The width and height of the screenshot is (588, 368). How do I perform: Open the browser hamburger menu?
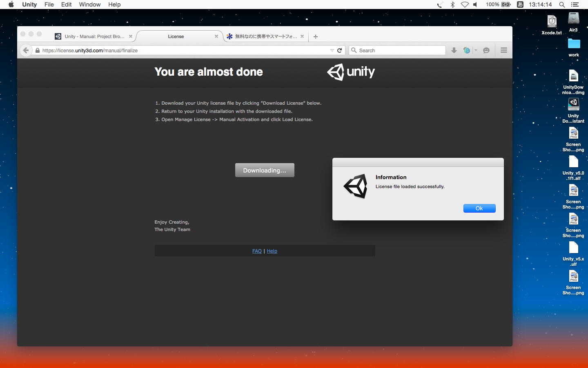point(504,50)
